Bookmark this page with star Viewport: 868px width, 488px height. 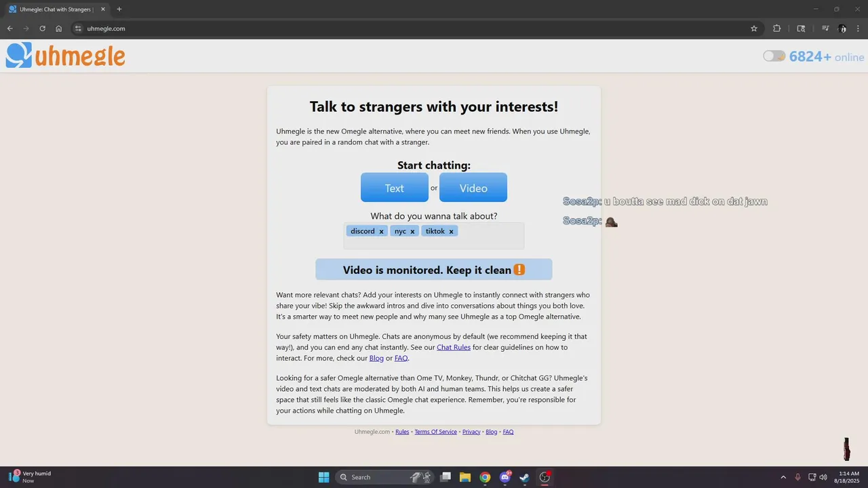[753, 28]
